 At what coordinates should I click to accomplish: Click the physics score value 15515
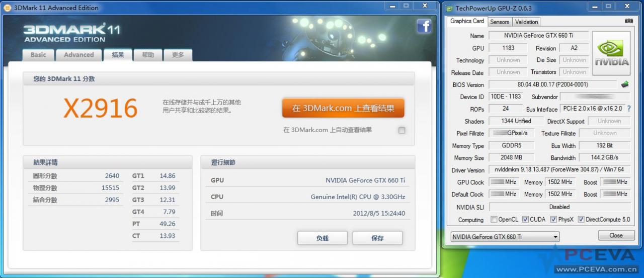[110, 188]
